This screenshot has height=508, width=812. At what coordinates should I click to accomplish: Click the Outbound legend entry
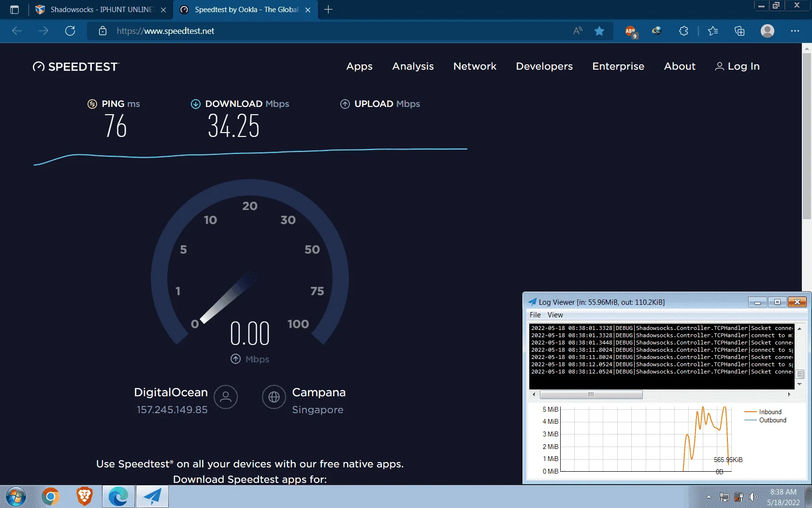[766, 420]
